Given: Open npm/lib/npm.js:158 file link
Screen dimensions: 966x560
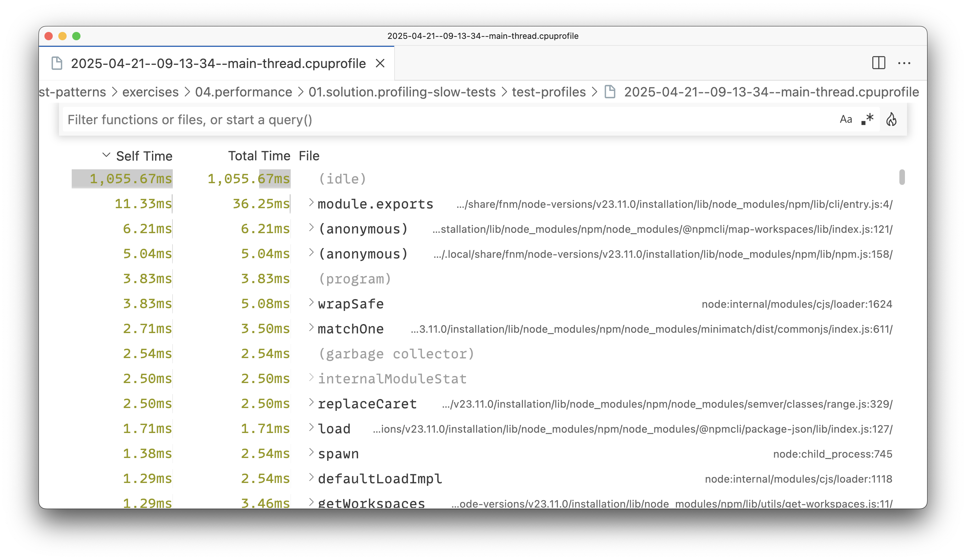Looking at the screenshot, I should click(663, 254).
